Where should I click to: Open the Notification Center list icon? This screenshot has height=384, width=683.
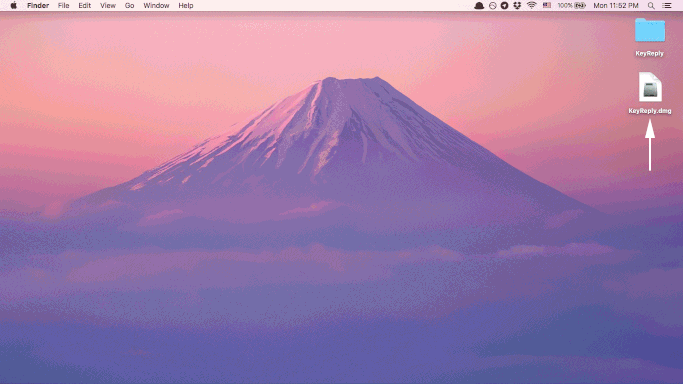tap(667, 6)
